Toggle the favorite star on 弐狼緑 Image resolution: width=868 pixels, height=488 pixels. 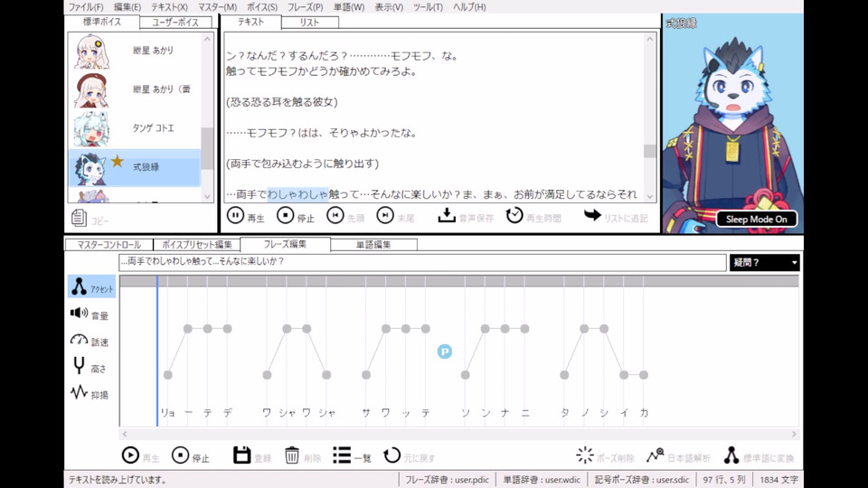(x=118, y=161)
